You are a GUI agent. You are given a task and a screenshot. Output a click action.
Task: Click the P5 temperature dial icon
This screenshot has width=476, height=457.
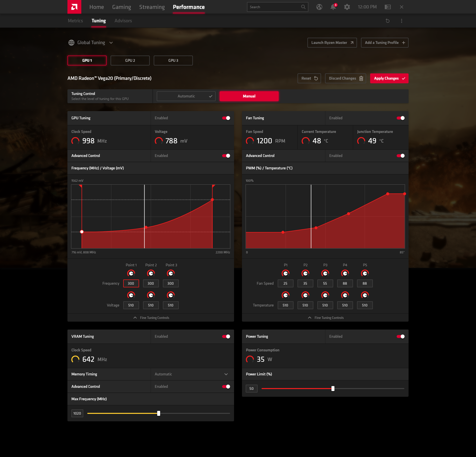[364, 295]
